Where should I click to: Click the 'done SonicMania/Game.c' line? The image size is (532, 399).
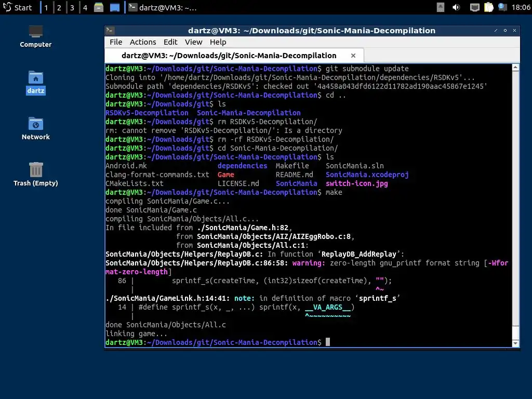pos(151,210)
